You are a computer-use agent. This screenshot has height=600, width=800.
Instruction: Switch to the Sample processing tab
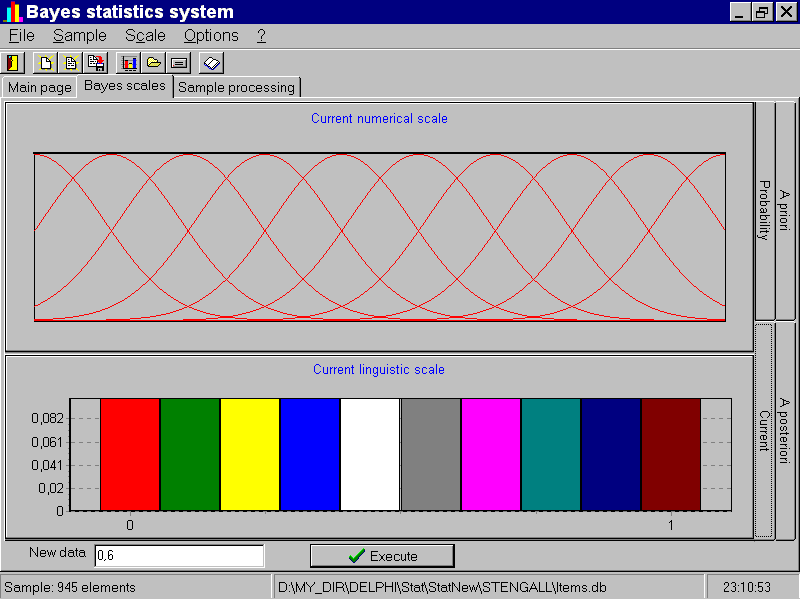tap(237, 87)
